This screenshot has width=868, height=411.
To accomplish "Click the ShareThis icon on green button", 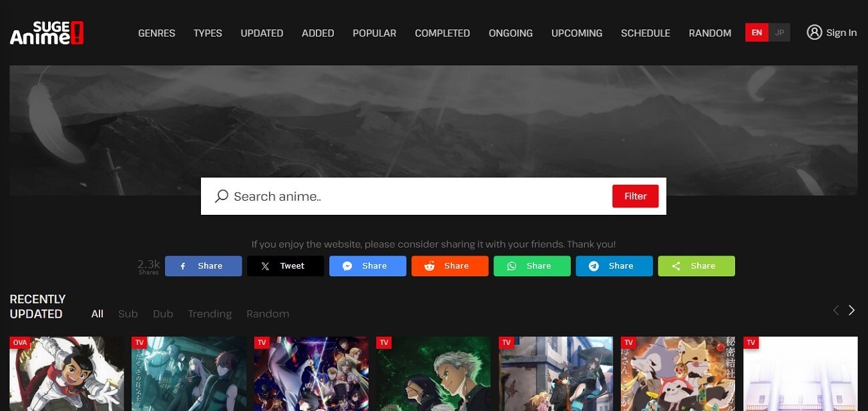I will [x=676, y=266].
